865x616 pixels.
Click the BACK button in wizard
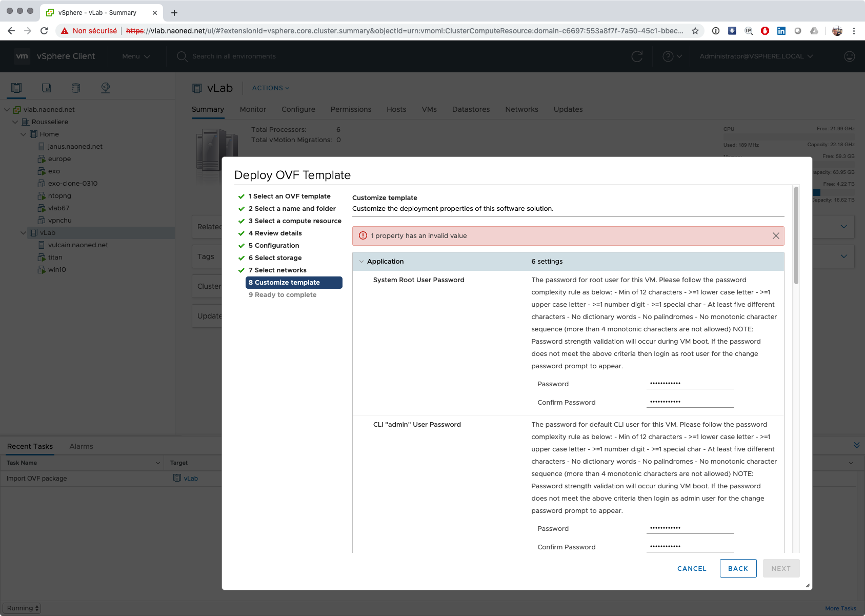pos(738,568)
